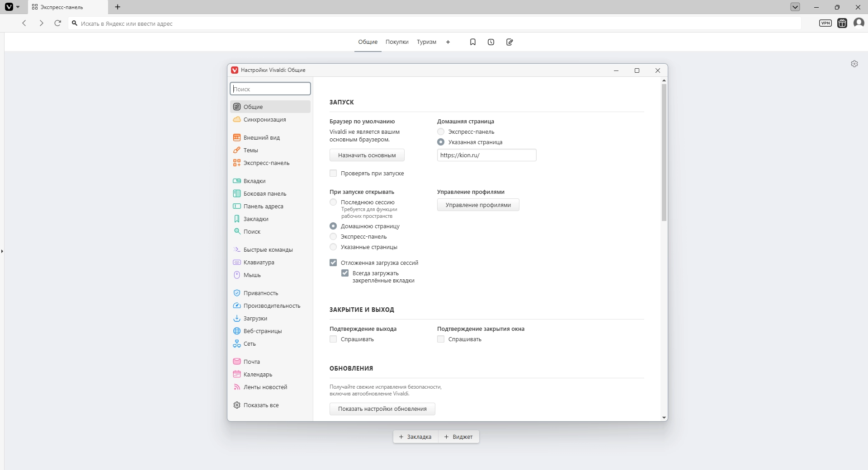Open Speed Dial settings gear
868x470 pixels.
click(x=854, y=64)
